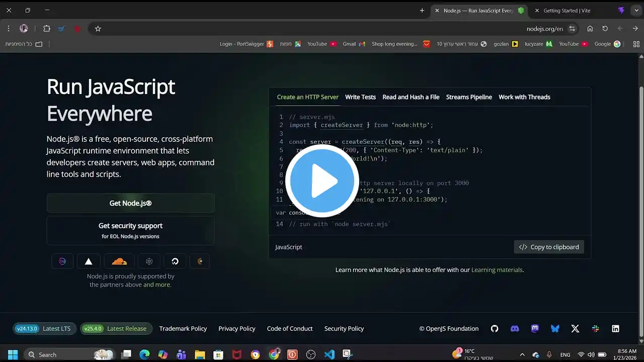
Task: Switch to the Read and Hash a File tab
Action: 411,97
